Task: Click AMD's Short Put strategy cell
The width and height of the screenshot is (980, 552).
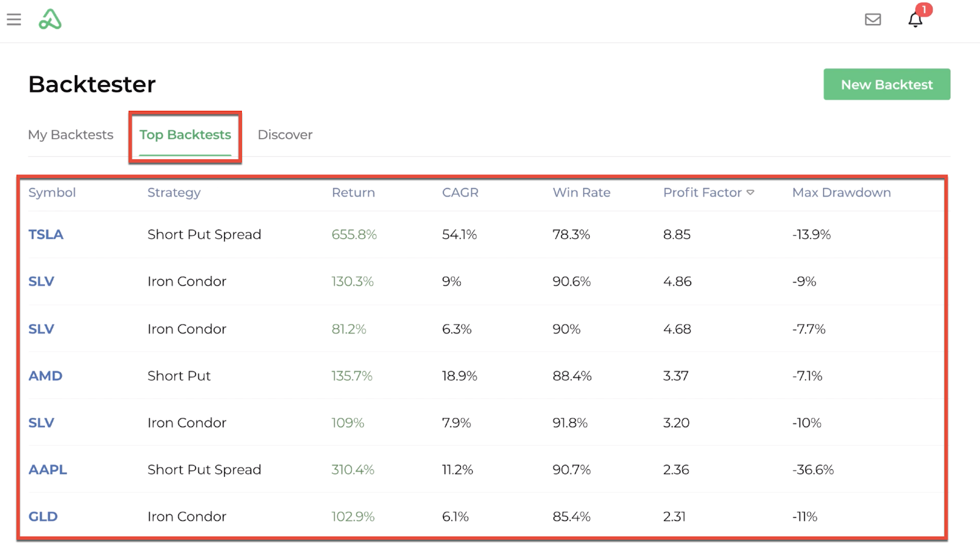Action: click(x=179, y=376)
